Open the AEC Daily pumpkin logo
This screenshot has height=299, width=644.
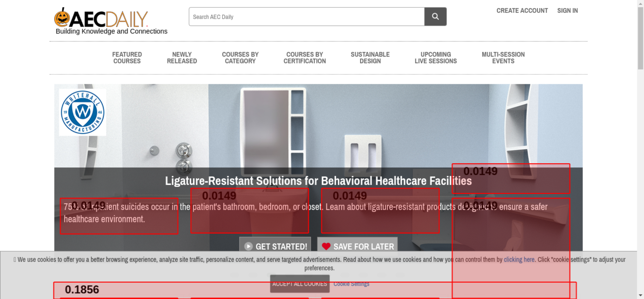[101, 18]
